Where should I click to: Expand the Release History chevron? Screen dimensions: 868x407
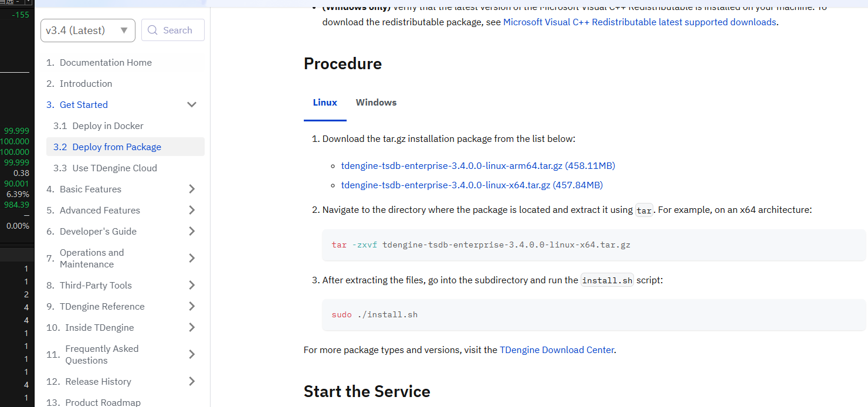pyautogui.click(x=191, y=381)
